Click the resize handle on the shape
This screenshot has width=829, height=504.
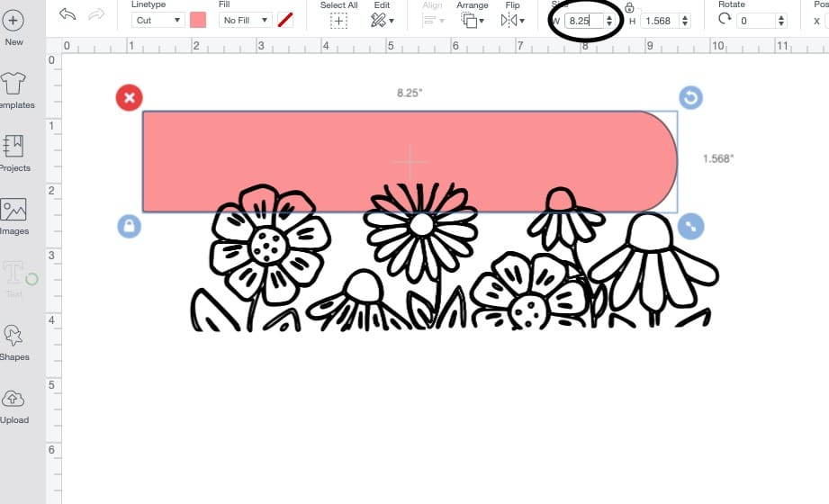[x=690, y=227]
